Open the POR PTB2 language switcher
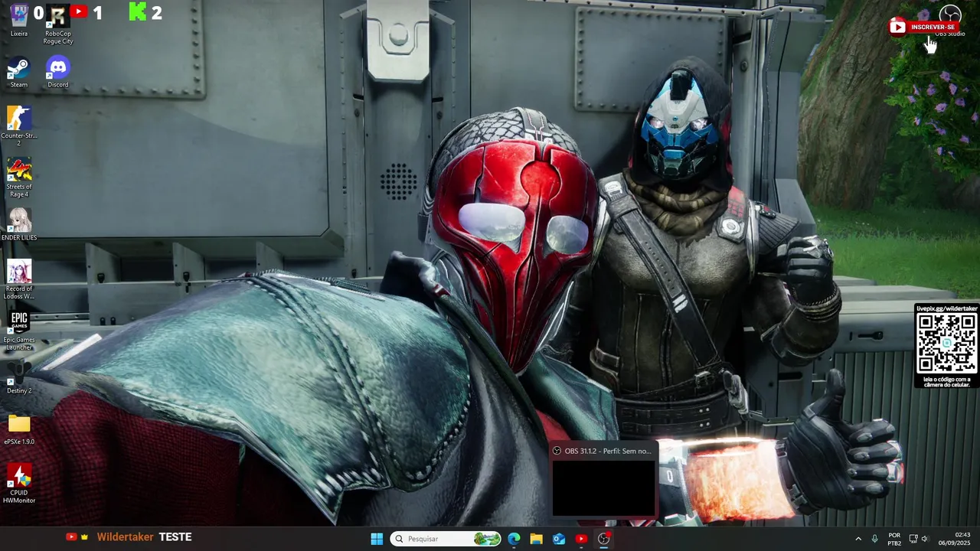This screenshot has height=551, width=980. [x=894, y=539]
